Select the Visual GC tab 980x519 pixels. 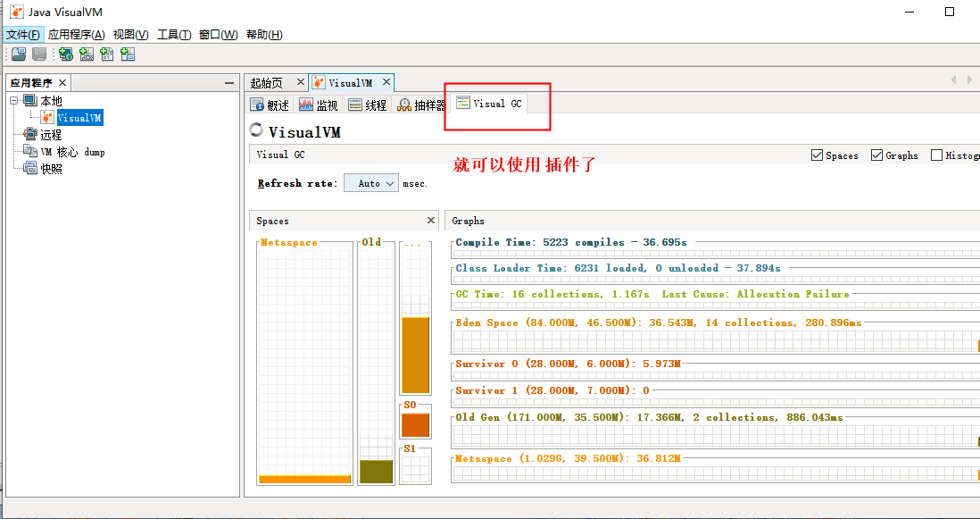point(489,104)
